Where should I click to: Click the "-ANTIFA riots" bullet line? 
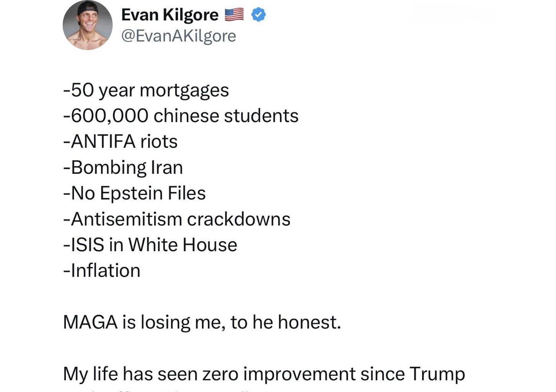click(120, 142)
